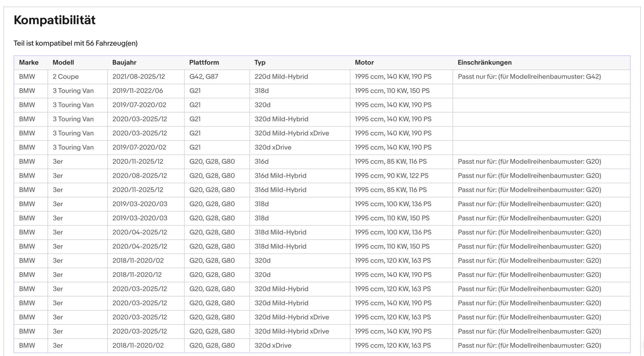Click '316d Mild-Hybrid' in the 85 KW row
The width and height of the screenshot is (644, 356).
(x=280, y=190)
